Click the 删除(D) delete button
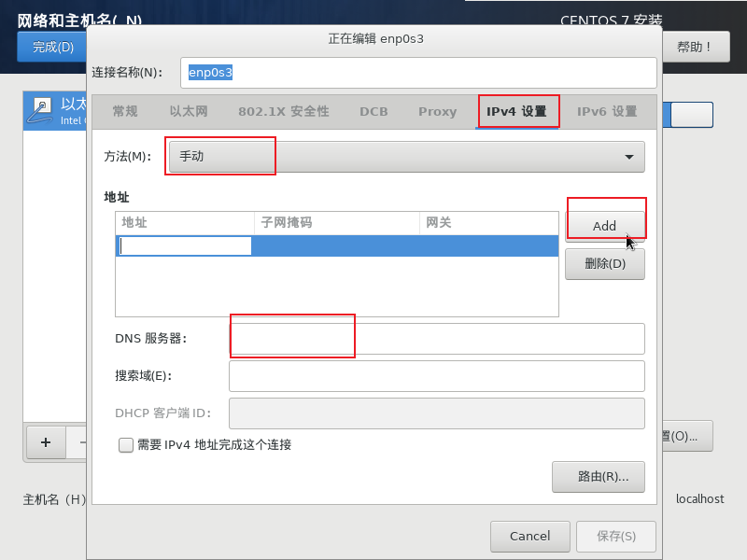 tap(604, 263)
